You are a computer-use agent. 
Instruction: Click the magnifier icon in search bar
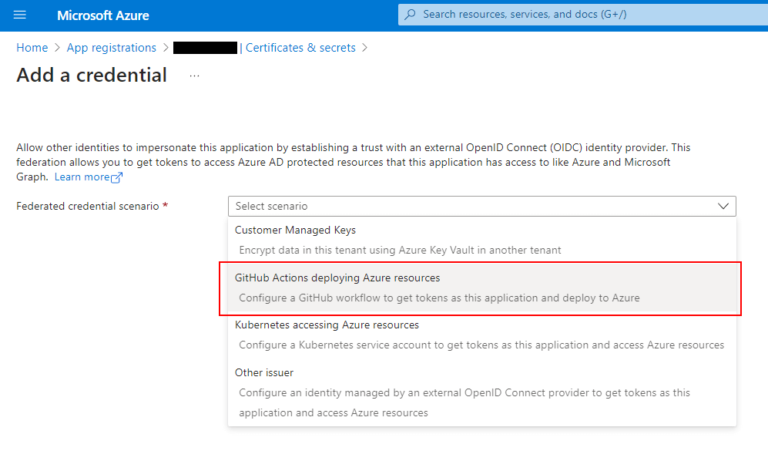click(x=410, y=15)
